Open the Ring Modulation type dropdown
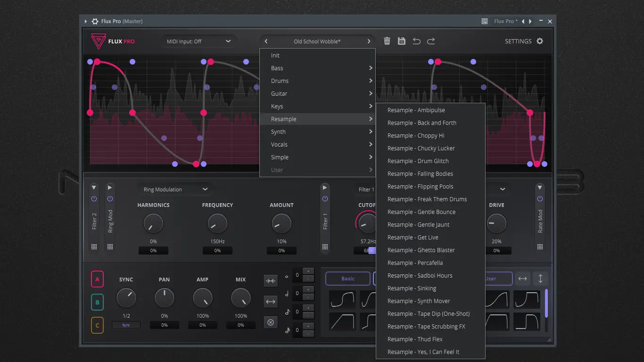The width and height of the screenshot is (644, 362). click(175, 189)
